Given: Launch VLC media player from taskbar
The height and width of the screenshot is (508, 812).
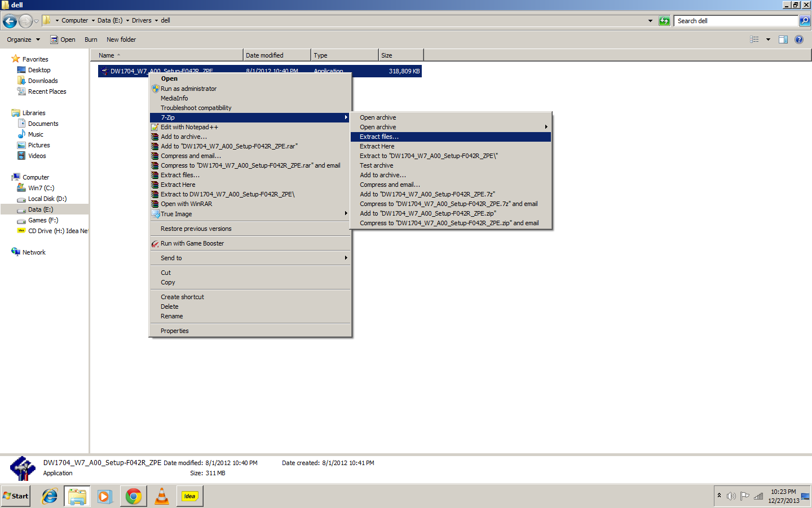Looking at the screenshot, I should [x=162, y=496].
